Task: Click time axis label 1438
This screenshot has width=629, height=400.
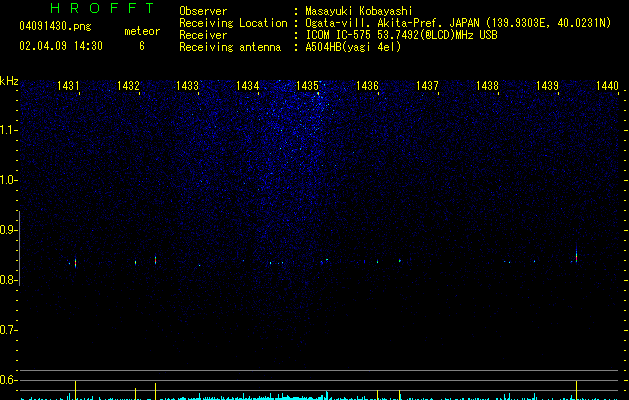Action: coord(487,86)
